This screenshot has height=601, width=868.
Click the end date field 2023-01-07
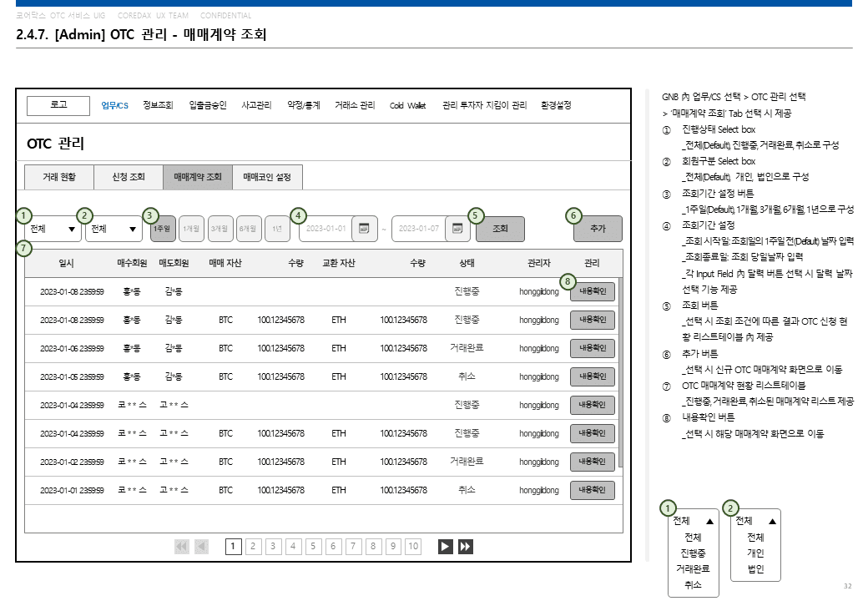click(418, 229)
